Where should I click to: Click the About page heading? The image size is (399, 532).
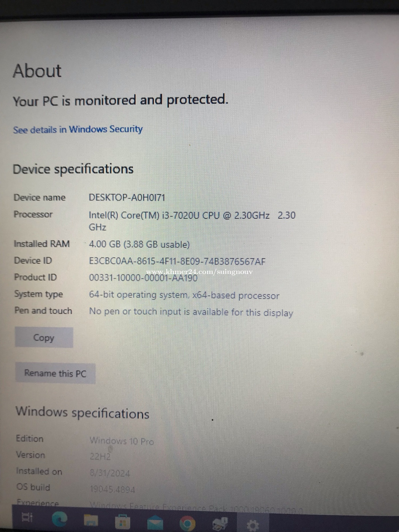click(x=37, y=71)
